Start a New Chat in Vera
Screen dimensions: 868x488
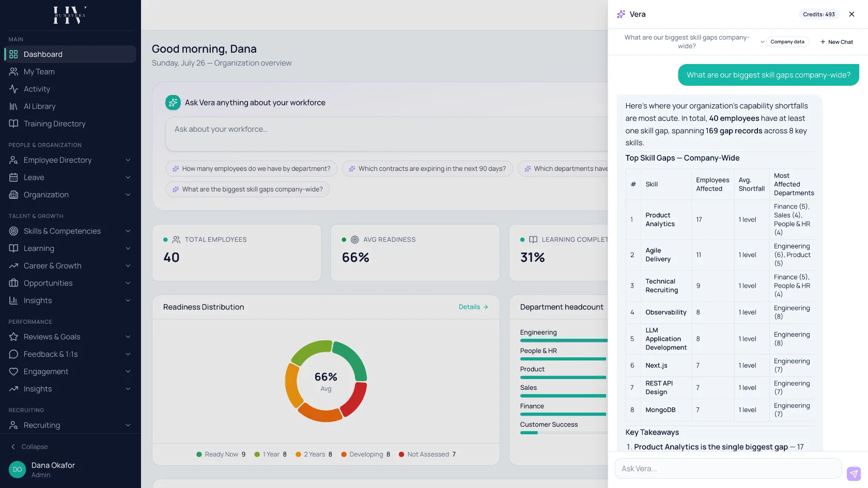[836, 42]
